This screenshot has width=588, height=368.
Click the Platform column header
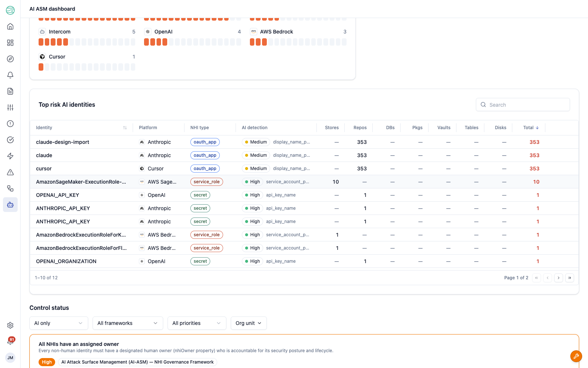[148, 128]
